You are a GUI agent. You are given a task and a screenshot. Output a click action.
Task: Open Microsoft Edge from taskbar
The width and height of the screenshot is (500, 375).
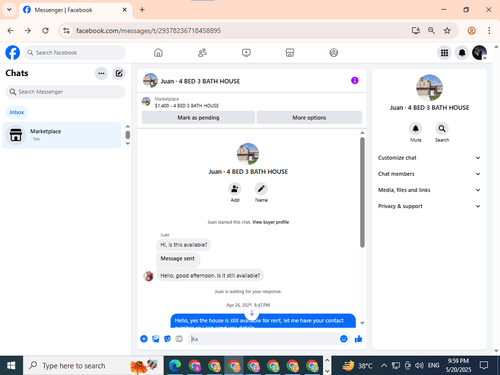point(175,366)
